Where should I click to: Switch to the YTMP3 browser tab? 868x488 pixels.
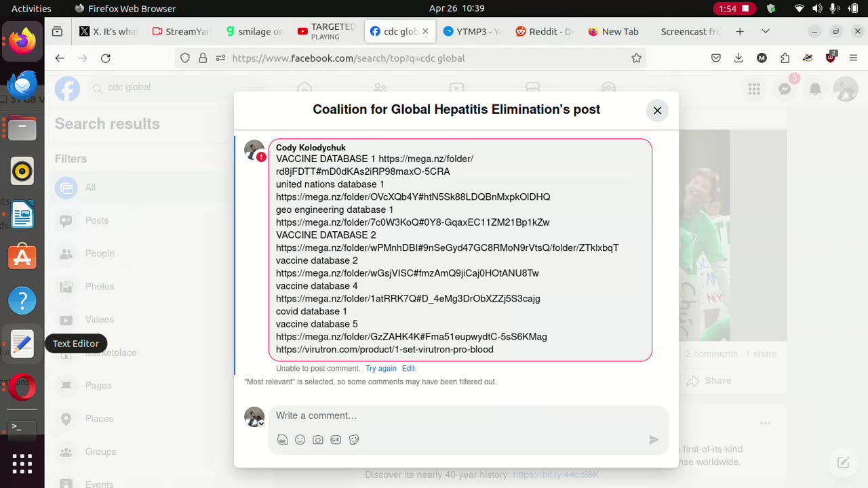point(473,31)
